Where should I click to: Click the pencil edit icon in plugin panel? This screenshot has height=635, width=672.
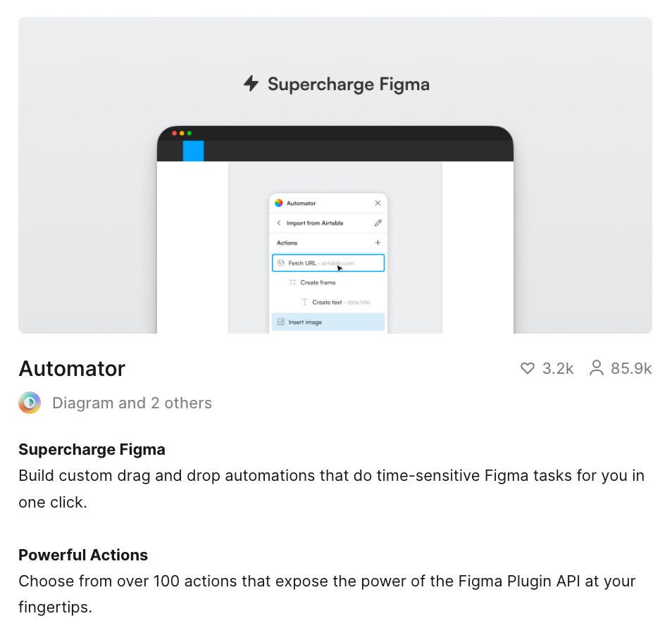tap(378, 222)
